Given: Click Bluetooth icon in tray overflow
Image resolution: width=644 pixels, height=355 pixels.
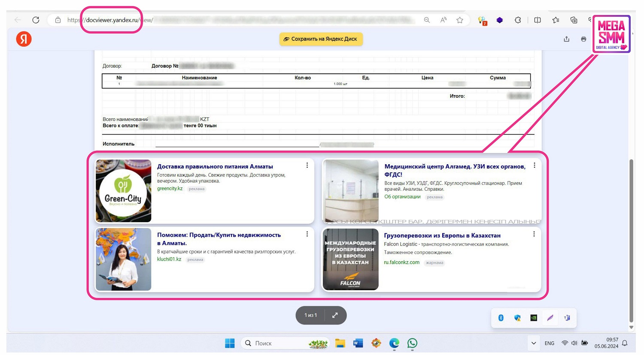Looking at the screenshot, I should click(501, 318).
